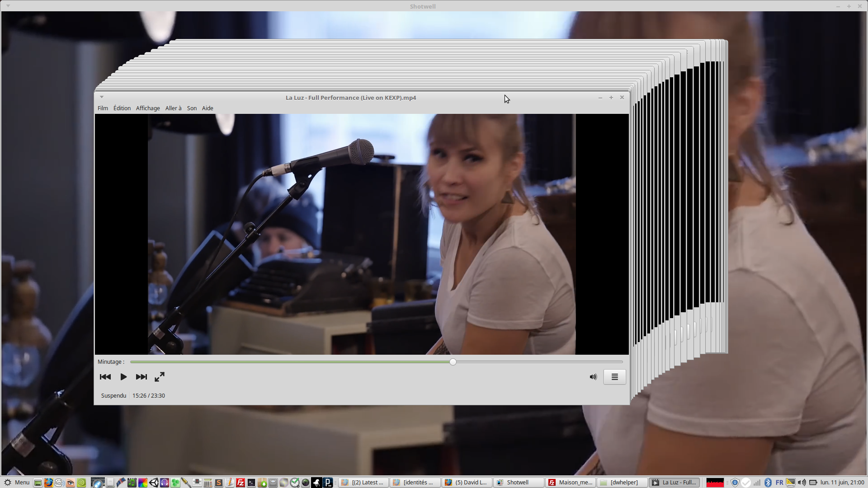This screenshot has width=868, height=488.
Task: Open the Menu button in the taskbar
Action: point(17,483)
